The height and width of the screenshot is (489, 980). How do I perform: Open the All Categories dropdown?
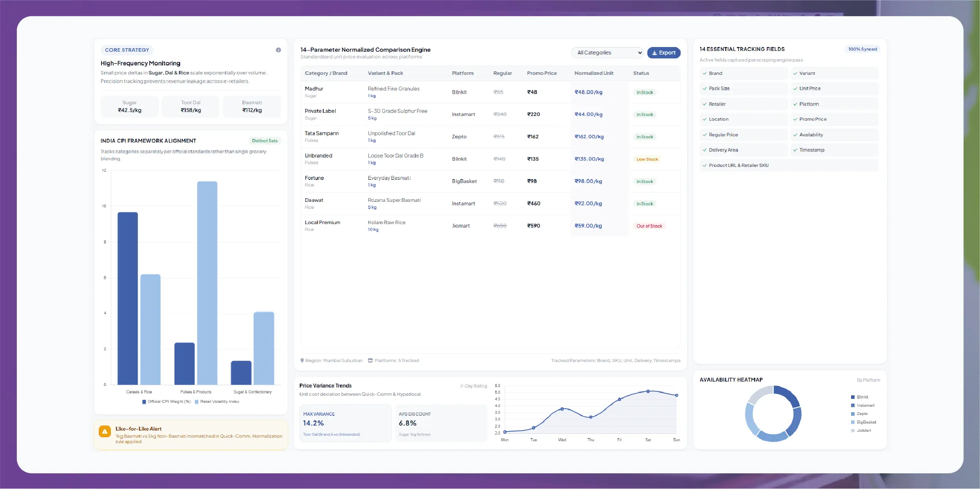click(x=607, y=53)
